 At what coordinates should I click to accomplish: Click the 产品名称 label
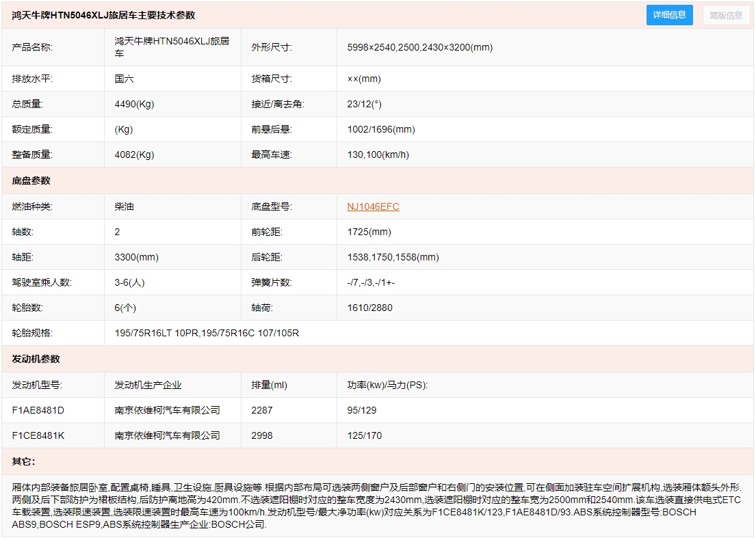(32, 47)
